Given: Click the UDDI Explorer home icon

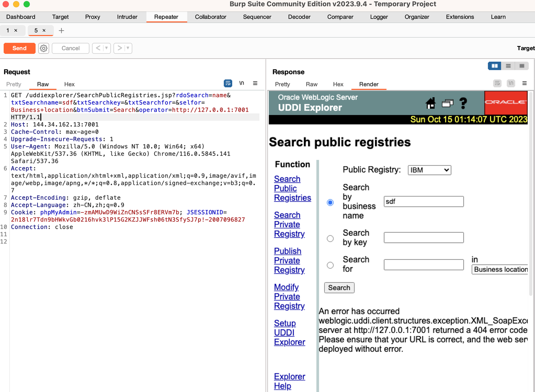Looking at the screenshot, I should (x=430, y=104).
